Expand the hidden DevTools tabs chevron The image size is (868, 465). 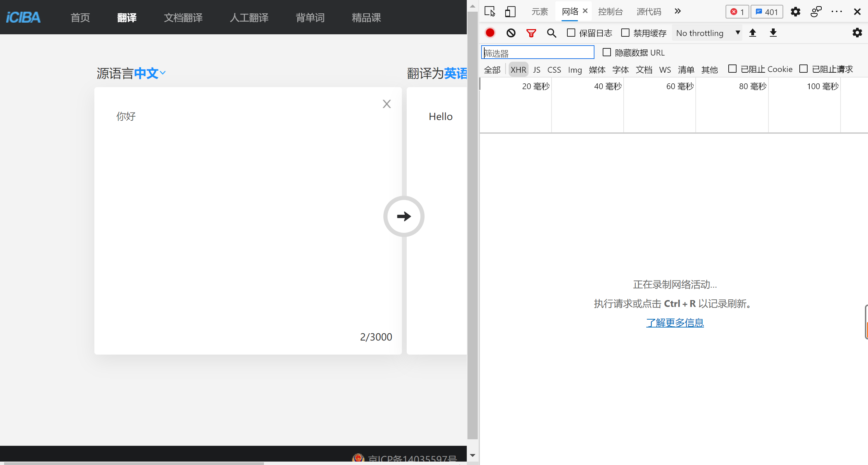[678, 11]
